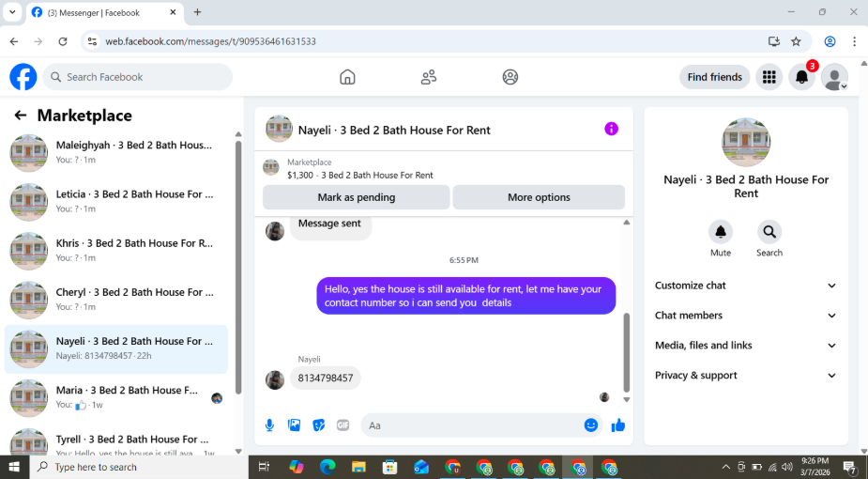Open the $1,300 Marketplace listing link

pos(359,175)
